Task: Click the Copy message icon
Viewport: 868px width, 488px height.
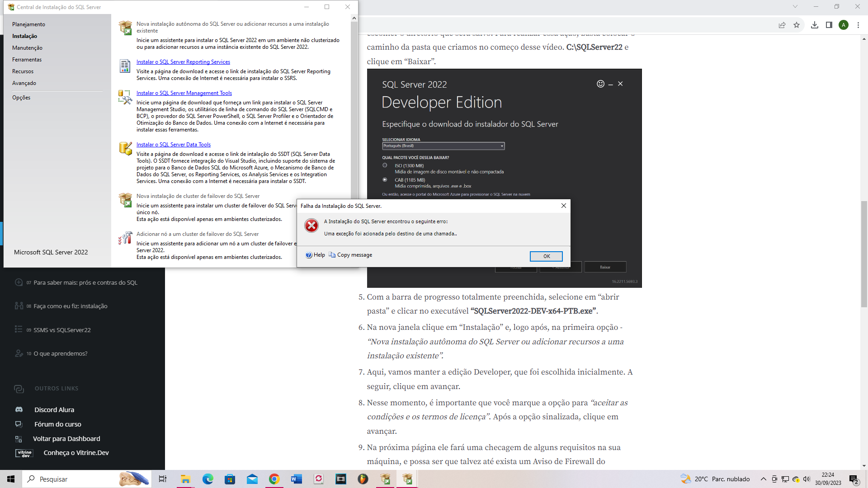Action: [332, 255]
